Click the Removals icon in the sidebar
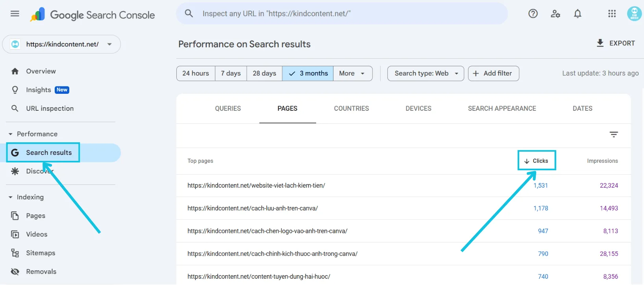 pos(15,272)
